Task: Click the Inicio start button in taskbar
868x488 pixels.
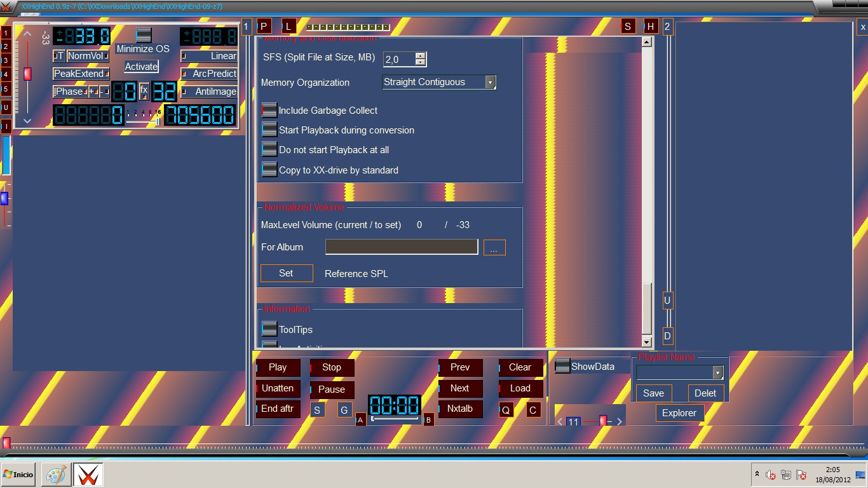Action: 18,475
